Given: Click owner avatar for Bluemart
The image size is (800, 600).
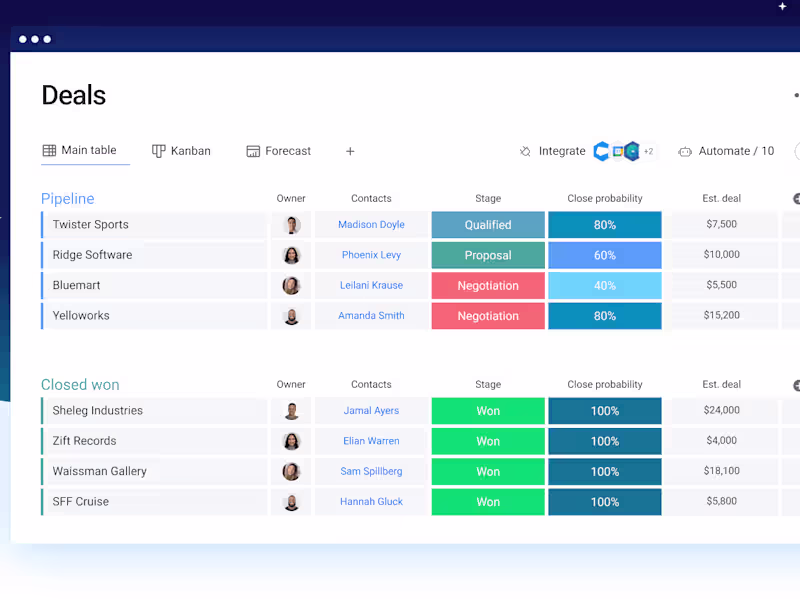Looking at the screenshot, I should click(291, 286).
